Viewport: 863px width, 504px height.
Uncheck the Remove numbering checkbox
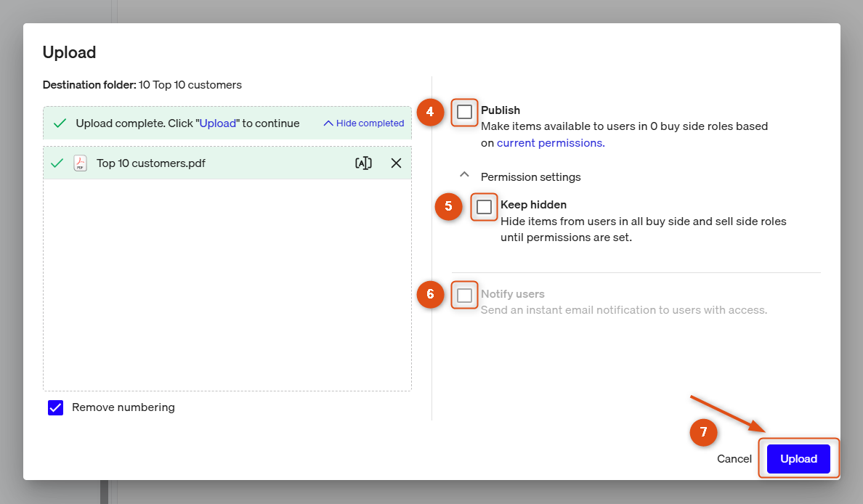[x=56, y=407]
